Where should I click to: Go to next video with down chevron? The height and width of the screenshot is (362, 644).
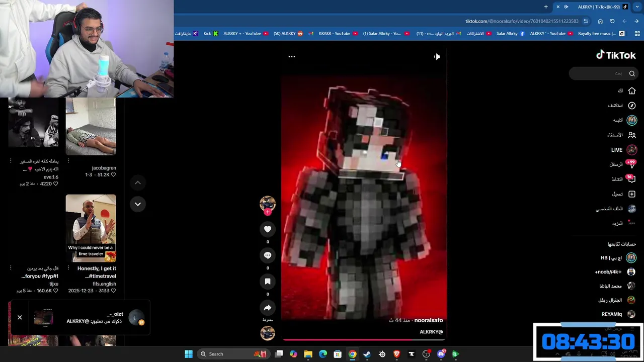pos(138,204)
